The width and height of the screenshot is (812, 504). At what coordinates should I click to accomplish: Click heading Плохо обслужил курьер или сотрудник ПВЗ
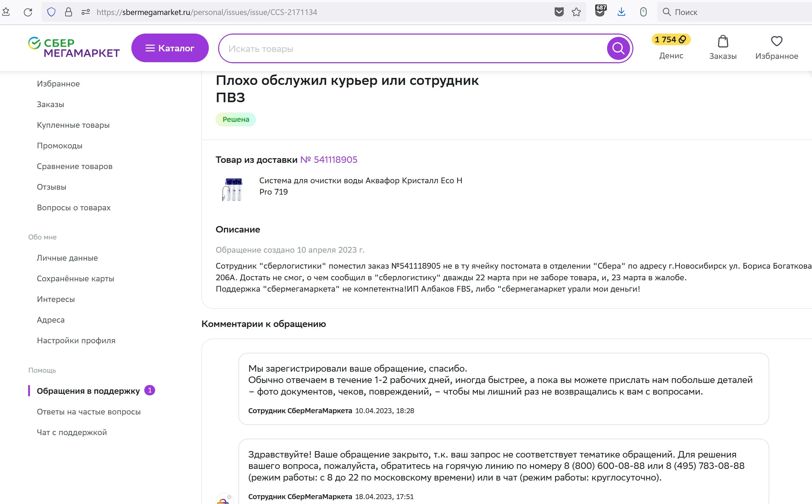[347, 89]
